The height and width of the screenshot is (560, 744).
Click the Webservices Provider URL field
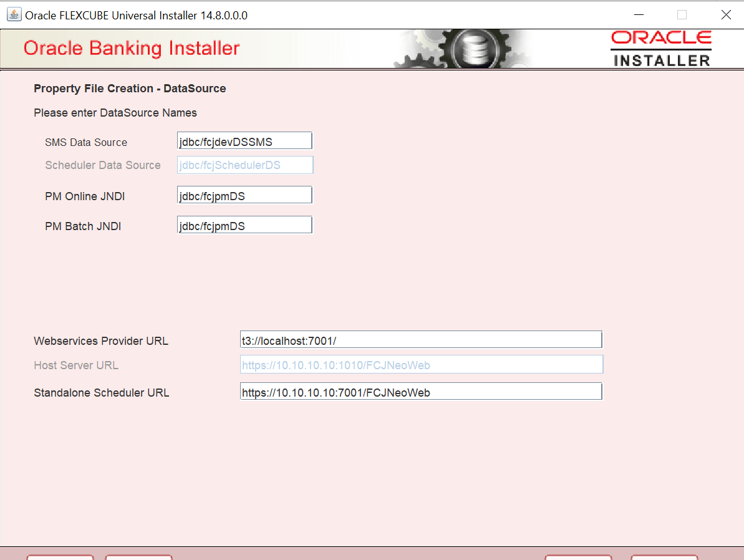click(x=422, y=340)
